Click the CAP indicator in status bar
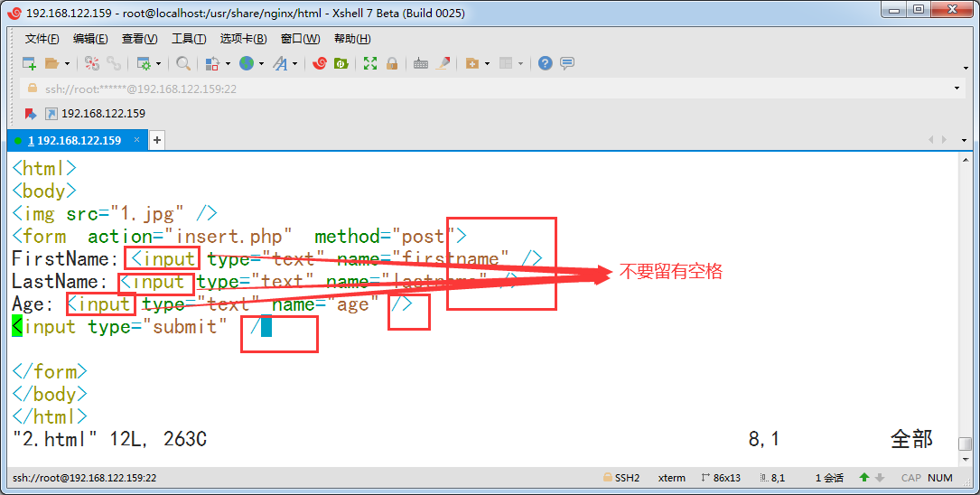The width and height of the screenshot is (980, 495). 911,478
